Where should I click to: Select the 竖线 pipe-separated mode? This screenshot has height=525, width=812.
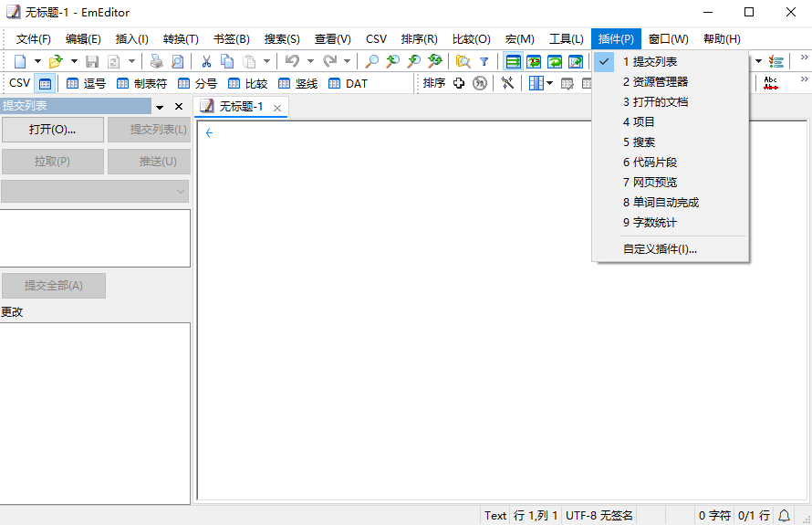(297, 83)
